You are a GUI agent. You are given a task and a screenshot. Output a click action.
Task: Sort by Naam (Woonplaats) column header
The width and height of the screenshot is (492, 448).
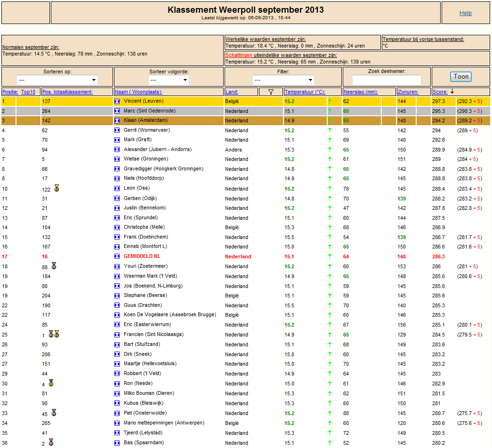pos(138,92)
